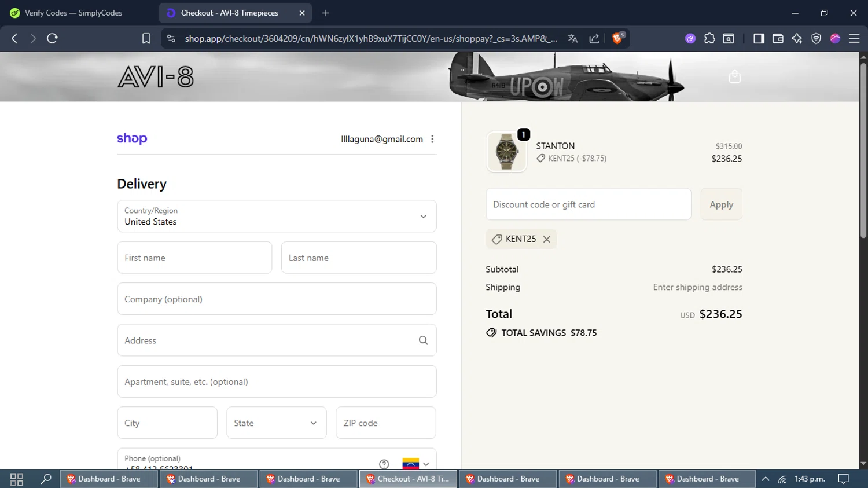Open site settings icon in address bar
868x488 pixels.
[171, 38]
